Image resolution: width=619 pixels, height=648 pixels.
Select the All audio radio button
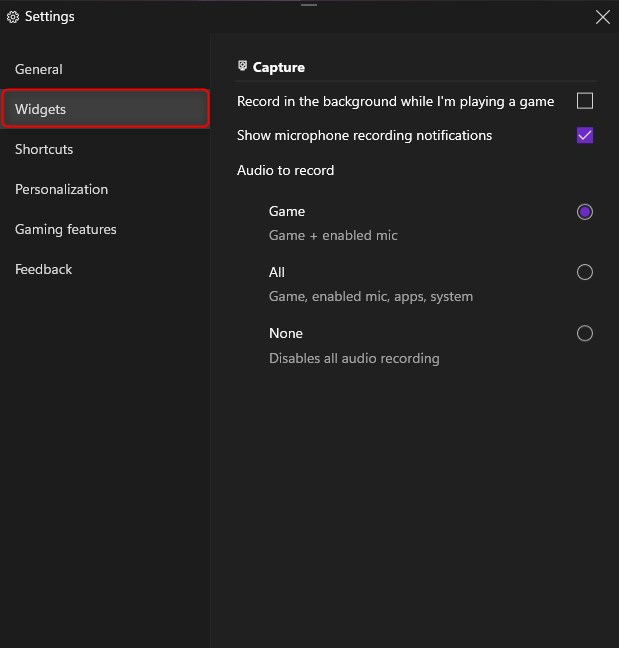[585, 272]
